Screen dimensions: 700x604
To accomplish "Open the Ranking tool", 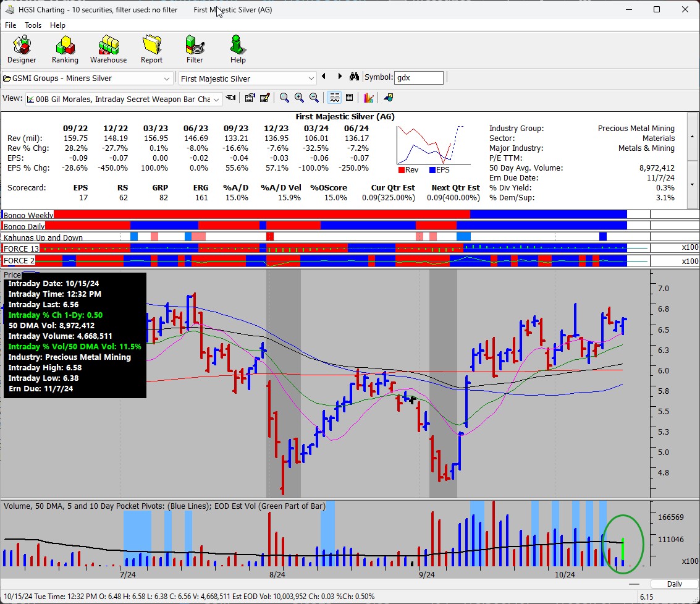I will click(x=65, y=49).
